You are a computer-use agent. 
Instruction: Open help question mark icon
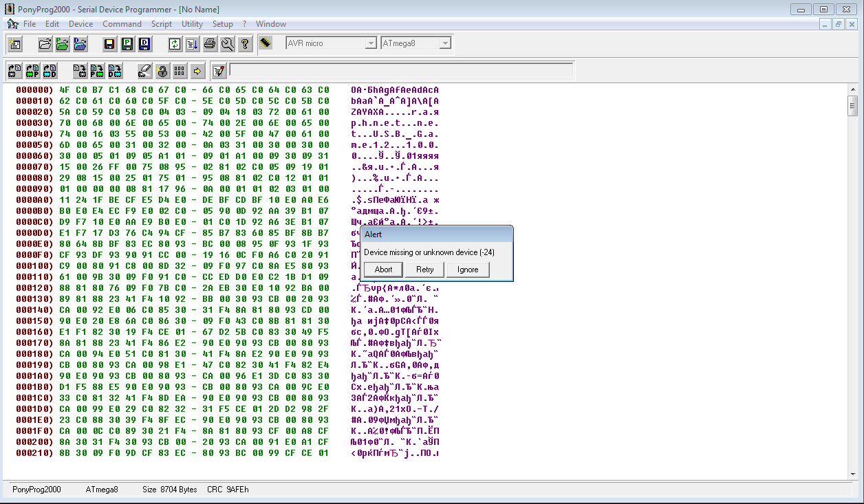pyautogui.click(x=245, y=44)
